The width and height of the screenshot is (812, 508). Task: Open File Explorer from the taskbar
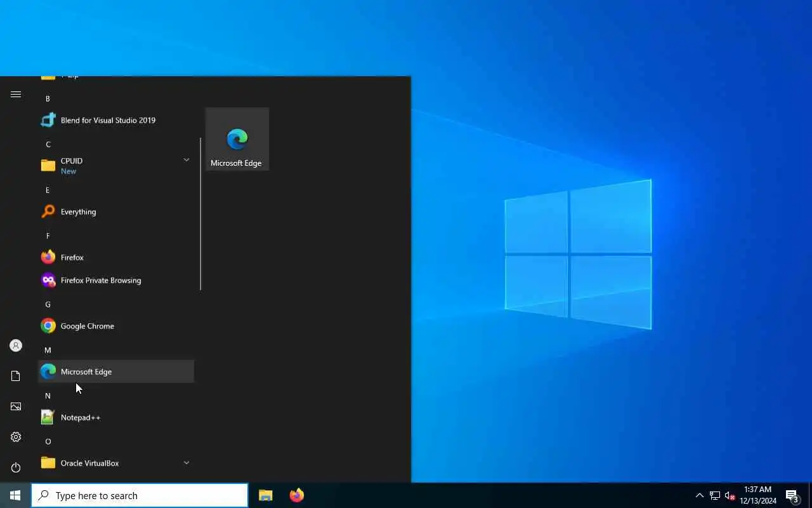pos(265,495)
